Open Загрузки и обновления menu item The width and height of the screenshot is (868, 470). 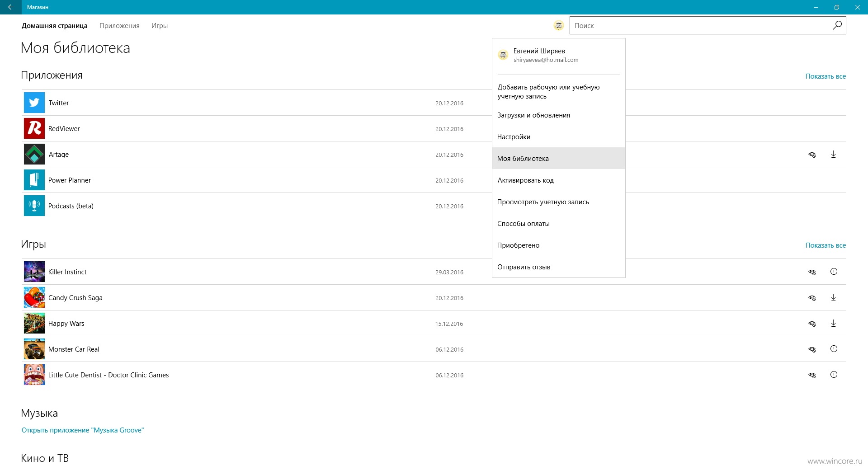click(x=559, y=115)
